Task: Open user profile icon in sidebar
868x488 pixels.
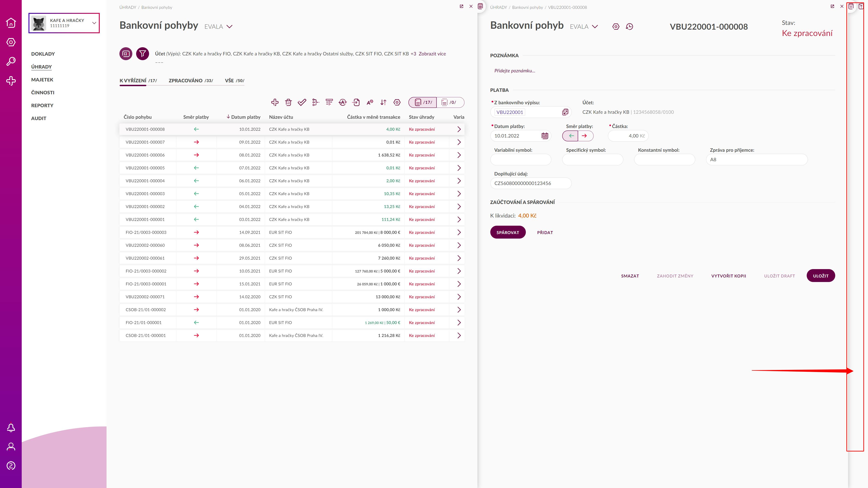Action: [11, 447]
